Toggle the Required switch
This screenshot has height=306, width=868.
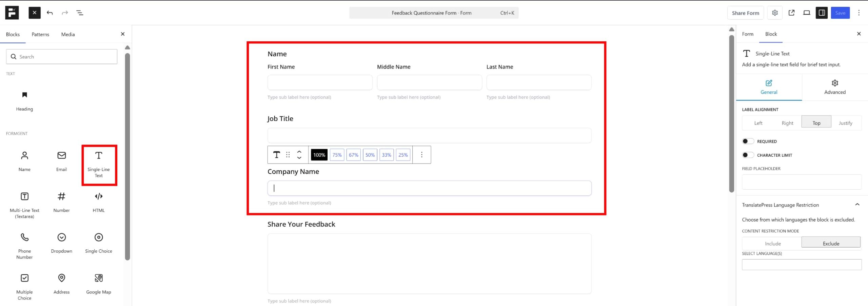click(748, 141)
